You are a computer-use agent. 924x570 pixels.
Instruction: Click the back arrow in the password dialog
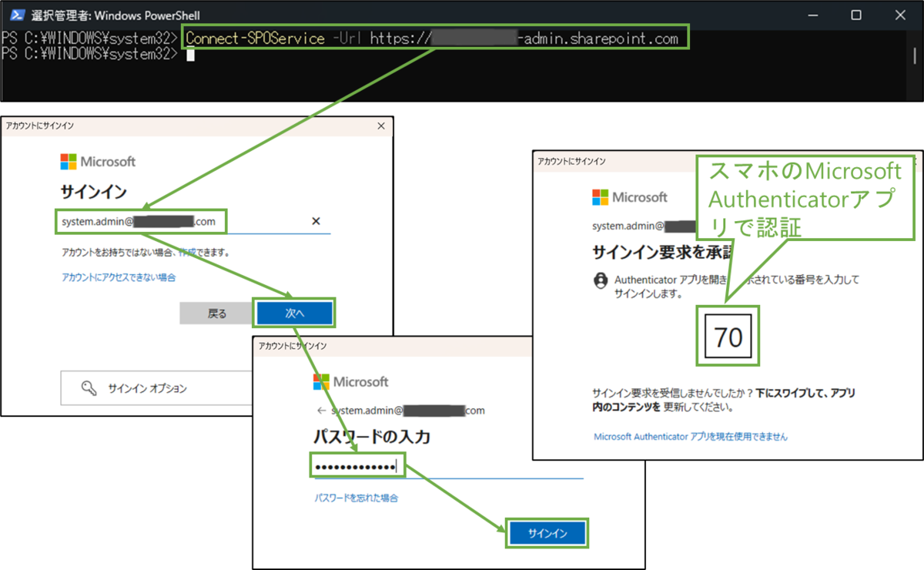(x=321, y=411)
